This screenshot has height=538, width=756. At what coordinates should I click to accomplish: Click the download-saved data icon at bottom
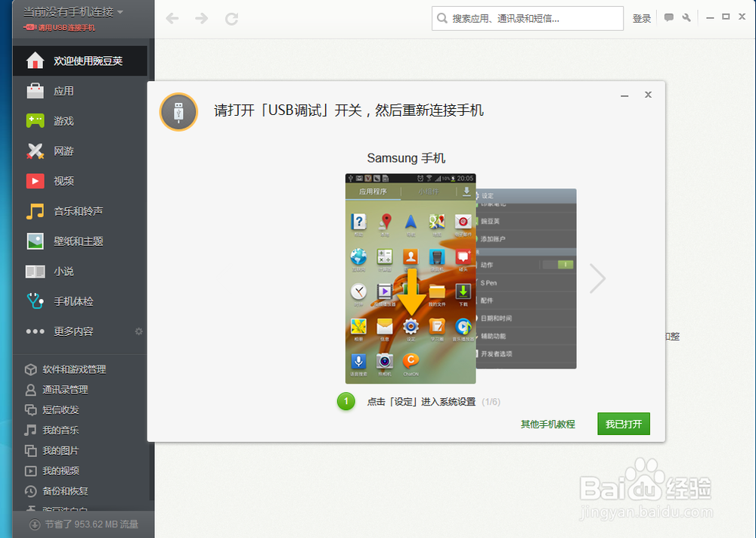35,524
